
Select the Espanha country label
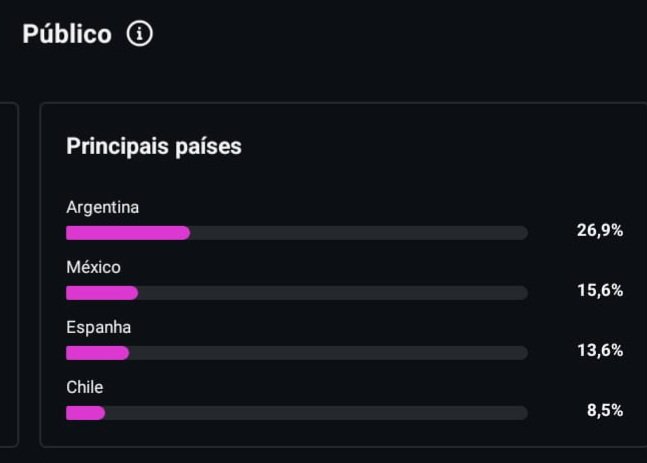pos(98,328)
